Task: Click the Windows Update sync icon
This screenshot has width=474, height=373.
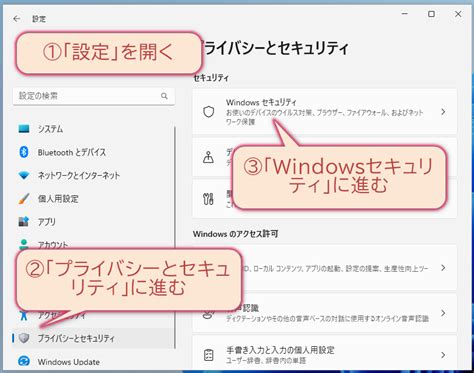Action: [x=24, y=361]
